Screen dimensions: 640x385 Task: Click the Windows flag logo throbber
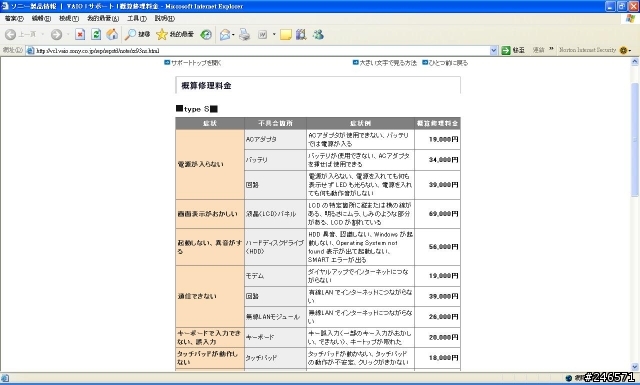(631, 19)
